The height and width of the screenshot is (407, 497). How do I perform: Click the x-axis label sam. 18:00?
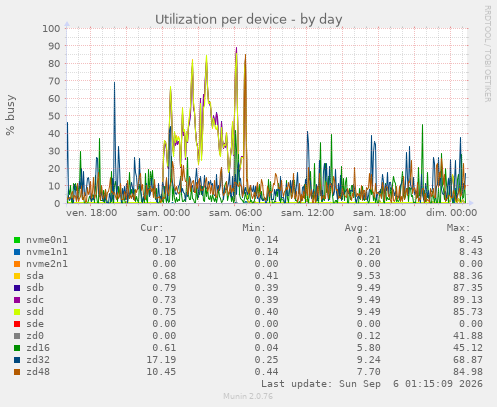(379, 213)
